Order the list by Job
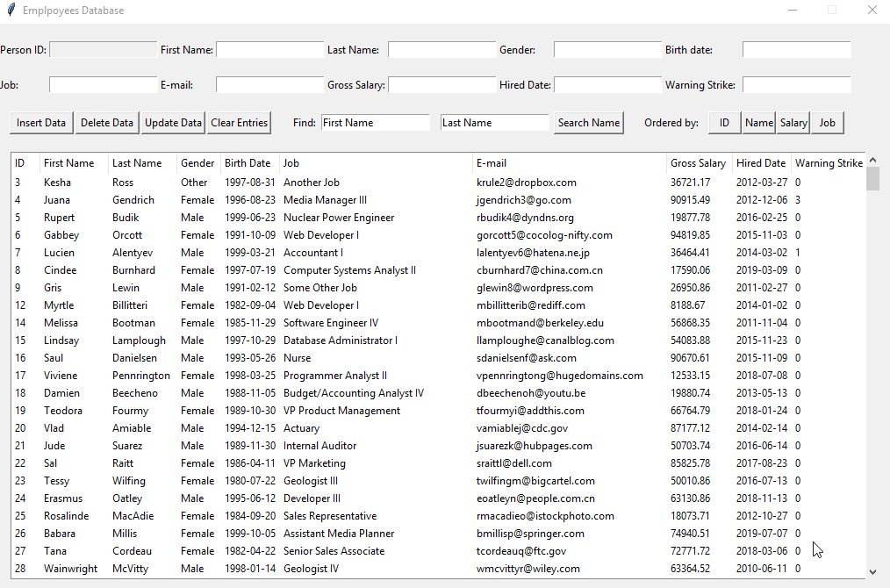890x588 pixels. (826, 123)
